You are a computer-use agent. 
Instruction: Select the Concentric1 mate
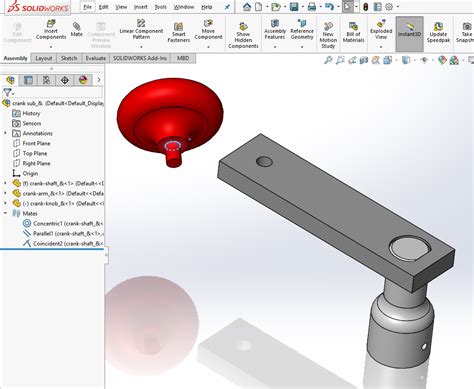click(62, 223)
